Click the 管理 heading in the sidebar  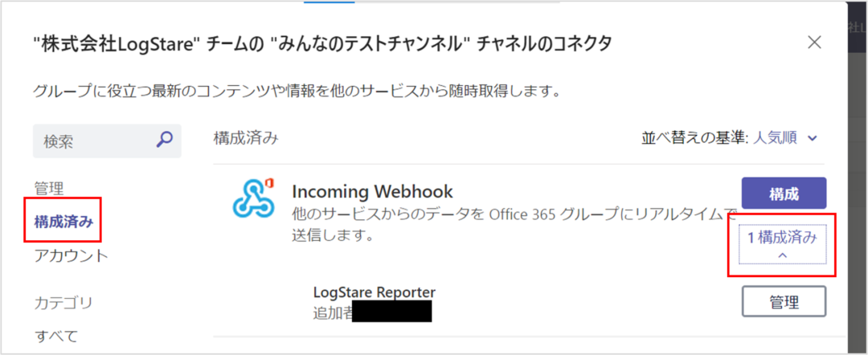tap(49, 189)
